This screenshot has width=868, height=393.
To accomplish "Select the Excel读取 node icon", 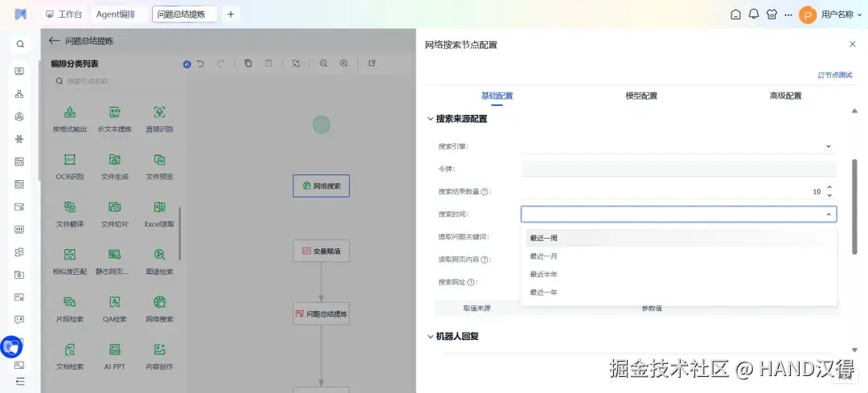I will [x=159, y=207].
